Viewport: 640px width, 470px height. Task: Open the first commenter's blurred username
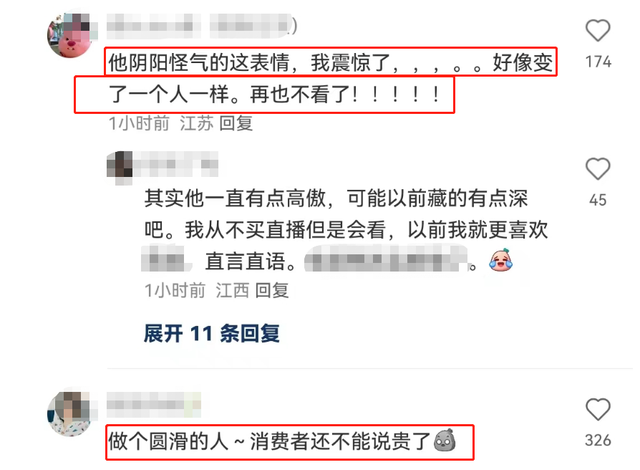[x=202, y=26]
